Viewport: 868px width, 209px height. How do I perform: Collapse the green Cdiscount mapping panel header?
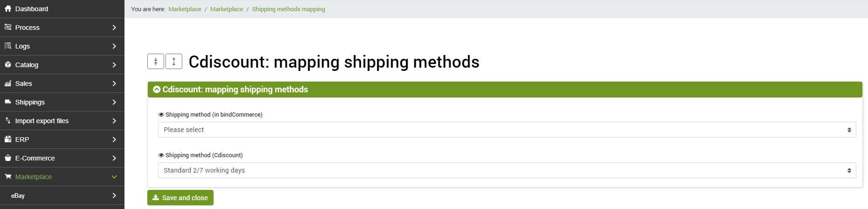click(x=505, y=90)
